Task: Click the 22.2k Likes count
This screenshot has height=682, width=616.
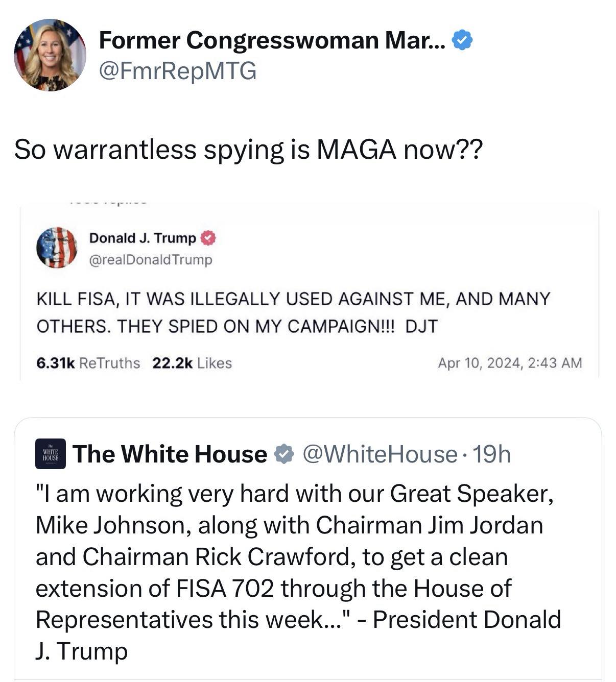Action: click(x=192, y=363)
